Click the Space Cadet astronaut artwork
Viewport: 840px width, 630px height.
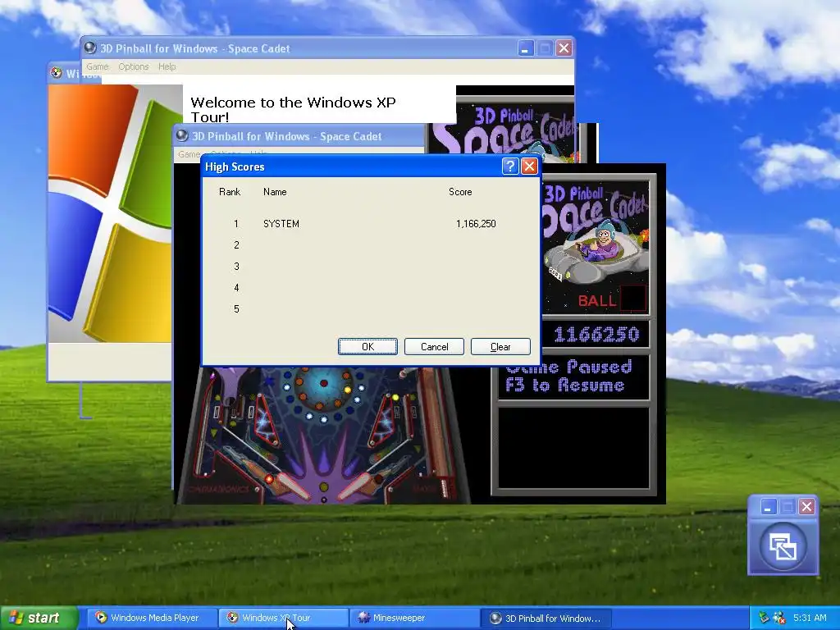[596, 251]
